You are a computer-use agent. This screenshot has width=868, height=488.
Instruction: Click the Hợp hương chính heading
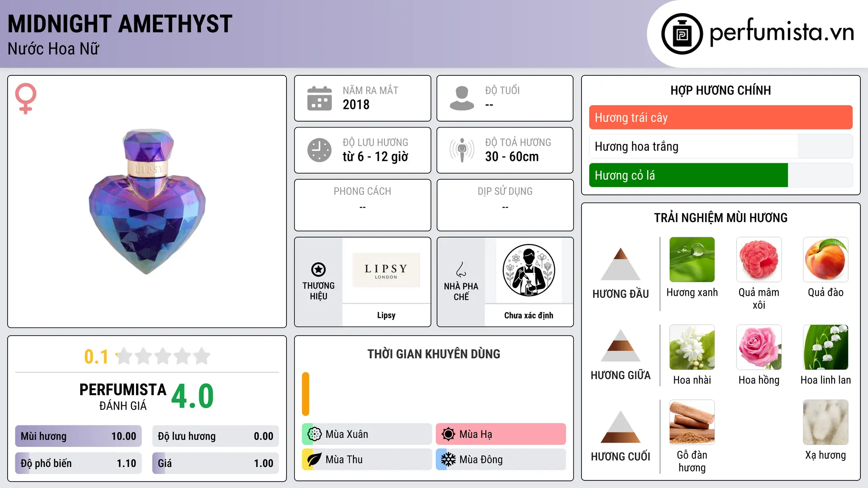[721, 90]
